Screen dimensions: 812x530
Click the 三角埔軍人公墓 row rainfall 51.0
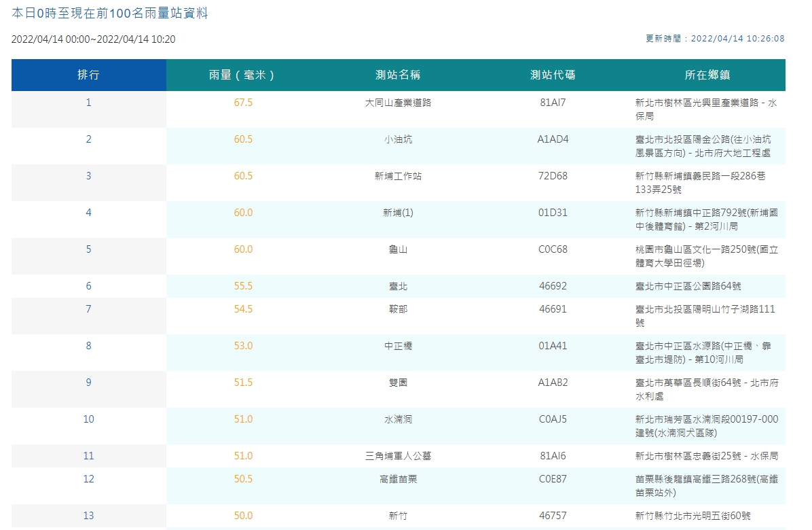pos(243,457)
